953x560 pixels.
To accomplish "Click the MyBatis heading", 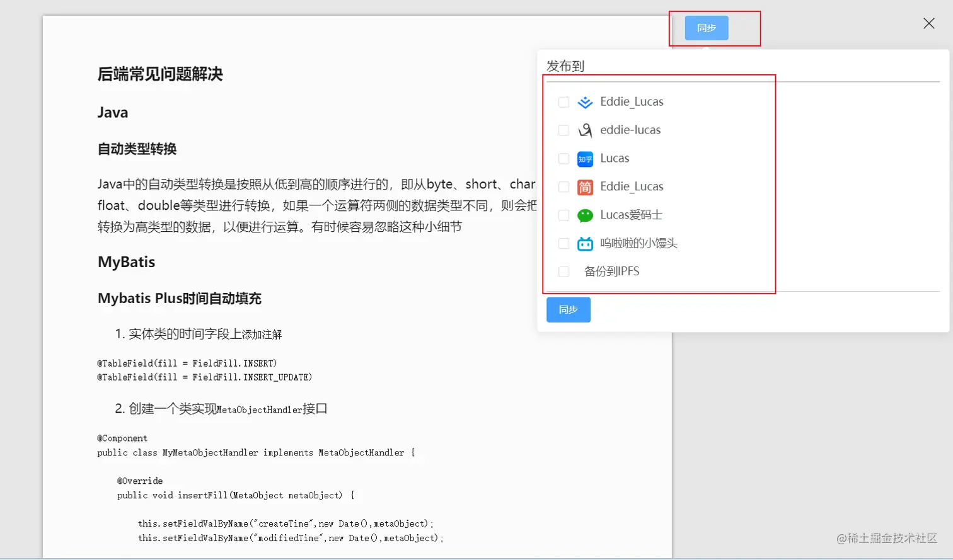I will 126,262.
